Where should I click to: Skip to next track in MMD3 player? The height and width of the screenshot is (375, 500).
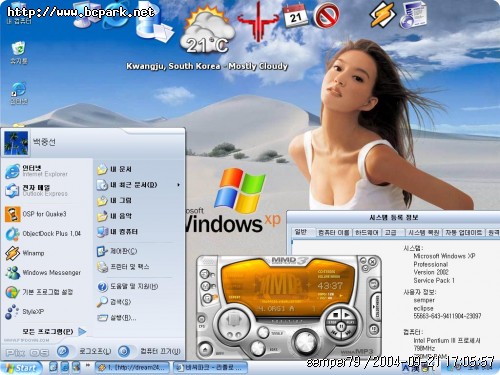pos(349,332)
